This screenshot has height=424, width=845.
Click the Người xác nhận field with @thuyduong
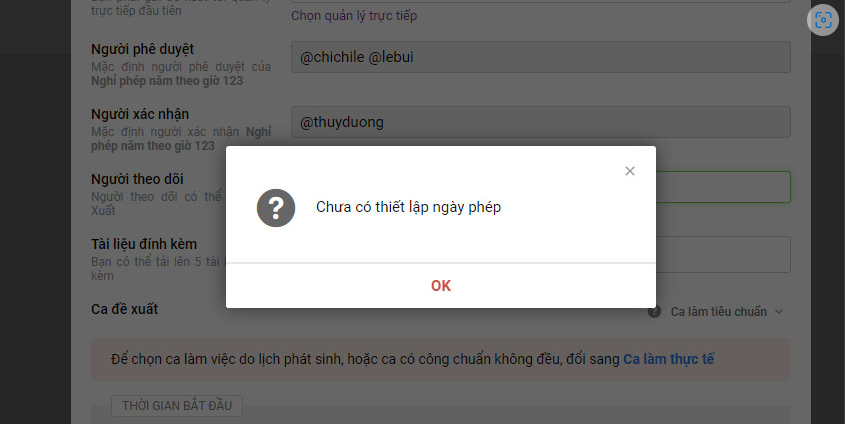click(541, 122)
